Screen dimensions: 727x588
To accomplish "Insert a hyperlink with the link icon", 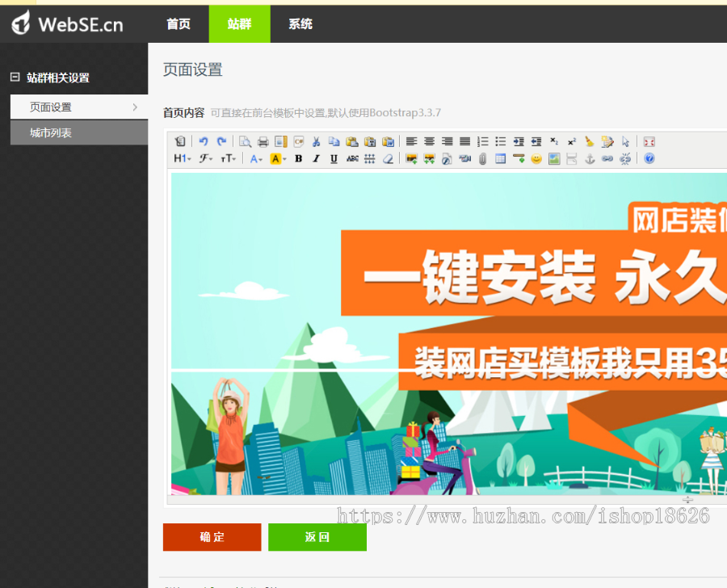I will [x=607, y=158].
